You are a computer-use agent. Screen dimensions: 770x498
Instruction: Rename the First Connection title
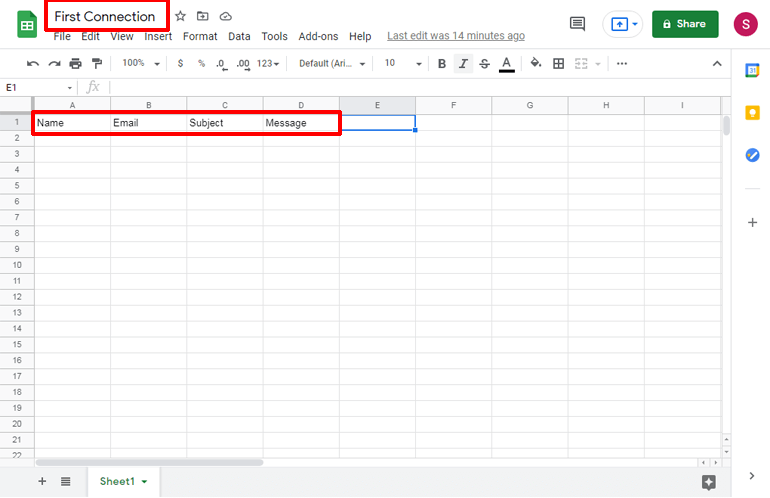105,16
